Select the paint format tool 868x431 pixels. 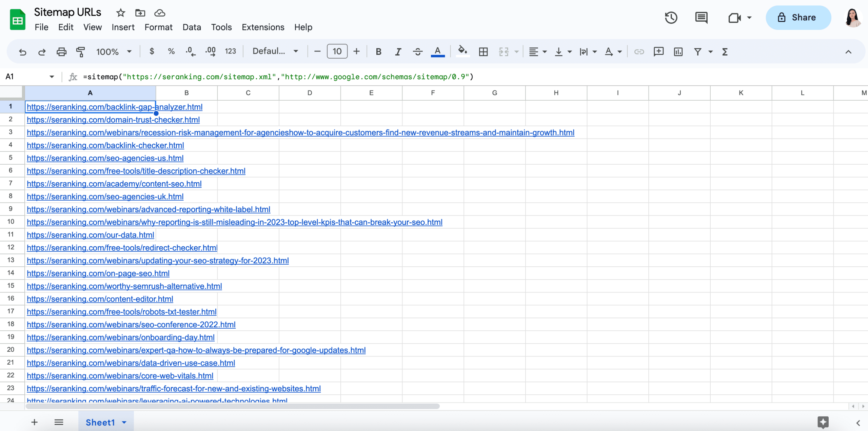coord(80,52)
